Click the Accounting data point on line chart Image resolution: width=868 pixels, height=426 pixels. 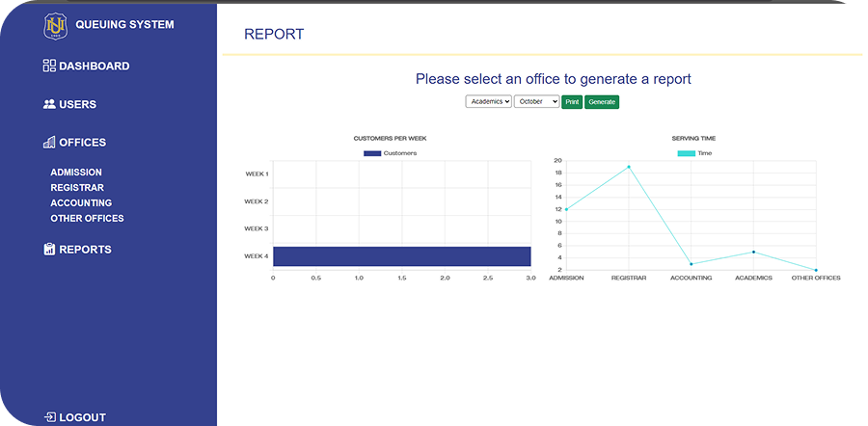pos(691,264)
